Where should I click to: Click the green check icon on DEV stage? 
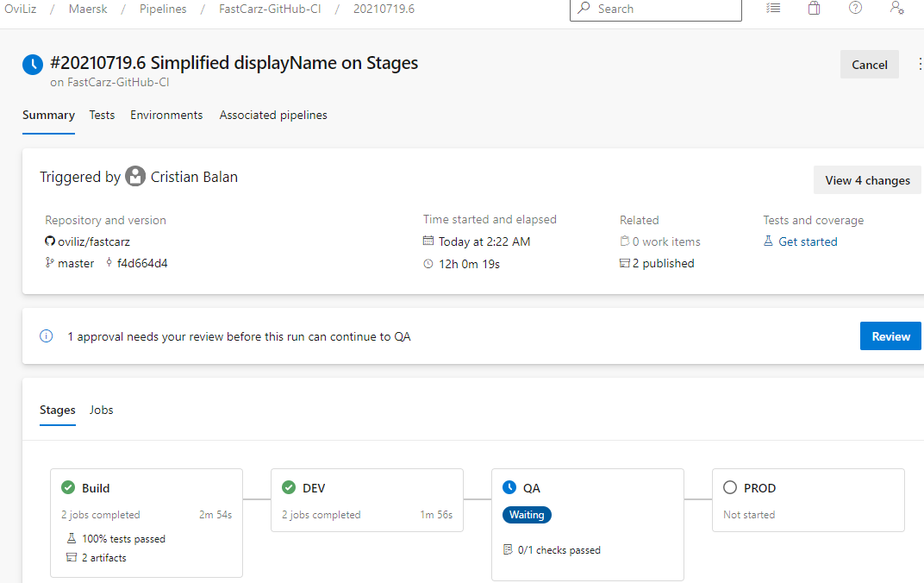[289, 487]
